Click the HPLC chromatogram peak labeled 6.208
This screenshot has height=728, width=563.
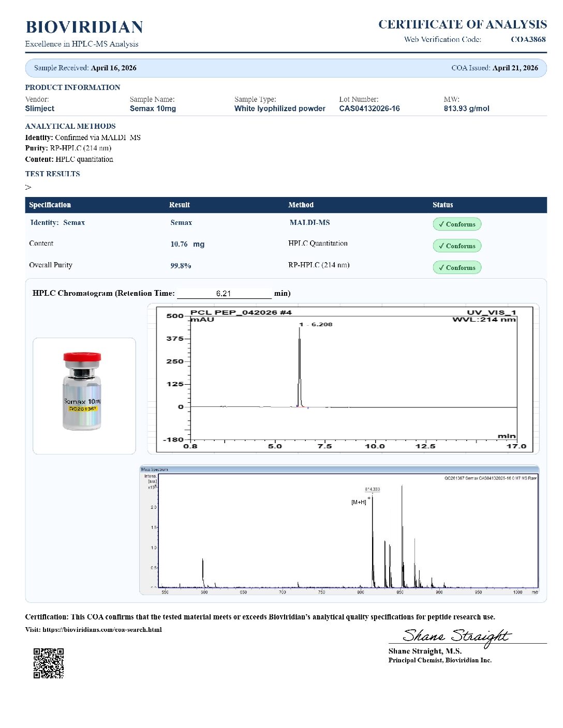(x=299, y=367)
